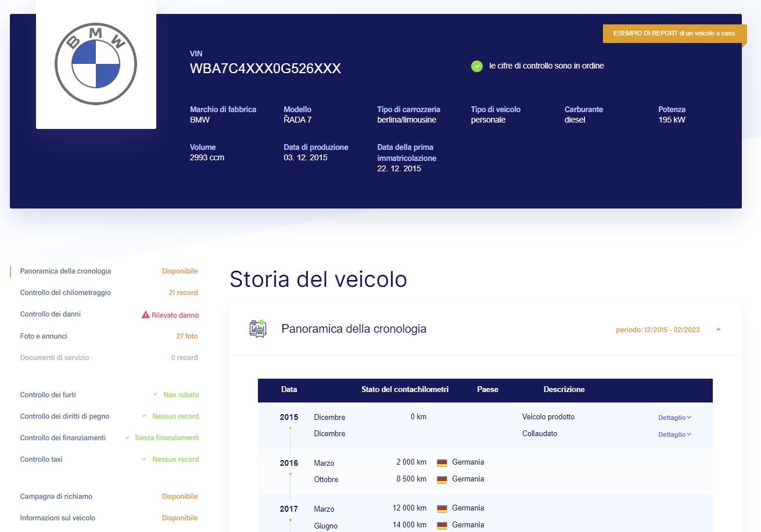This screenshot has height=532, width=761.
Task: Go to Controllo dei furti section
Action: [x=48, y=395]
